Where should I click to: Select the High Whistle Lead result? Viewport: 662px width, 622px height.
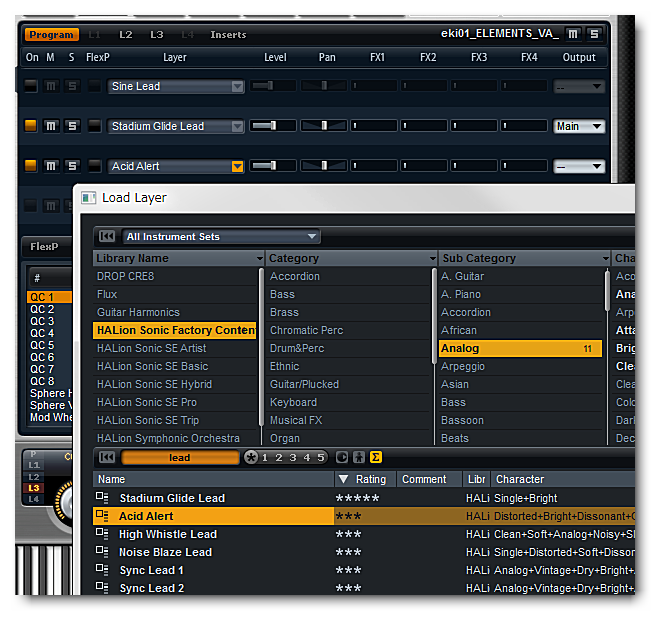pyautogui.click(x=364, y=534)
